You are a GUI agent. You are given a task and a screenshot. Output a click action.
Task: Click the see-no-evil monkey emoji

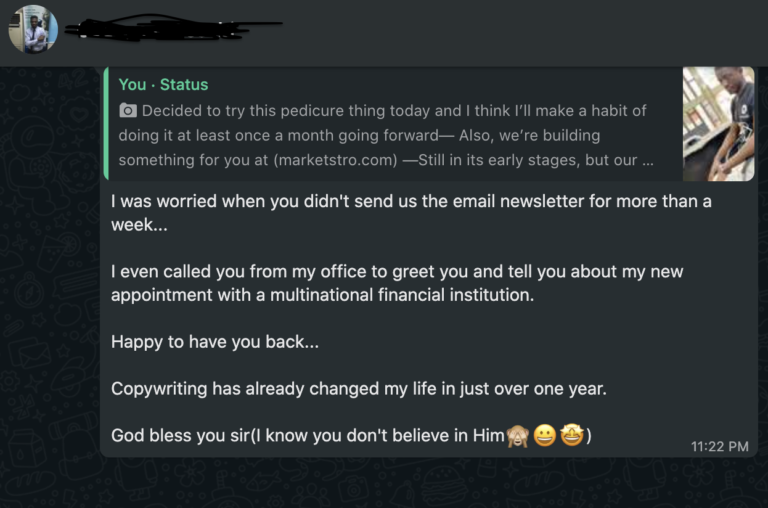[518, 435]
